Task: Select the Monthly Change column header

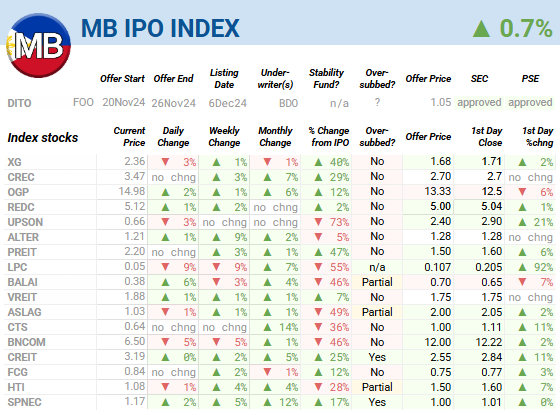Action: (x=275, y=136)
